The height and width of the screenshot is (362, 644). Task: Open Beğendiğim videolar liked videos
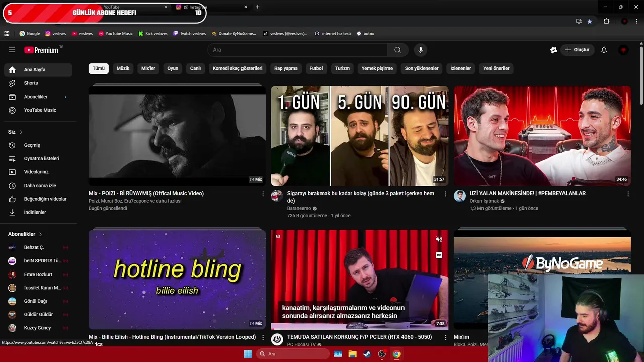click(38, 199)
